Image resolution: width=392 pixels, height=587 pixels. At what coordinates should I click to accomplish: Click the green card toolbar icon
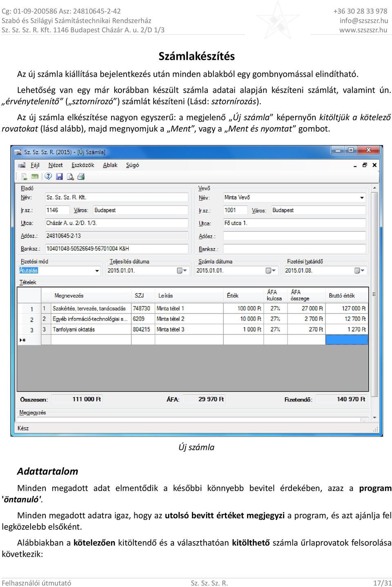(x=35, y=177)
